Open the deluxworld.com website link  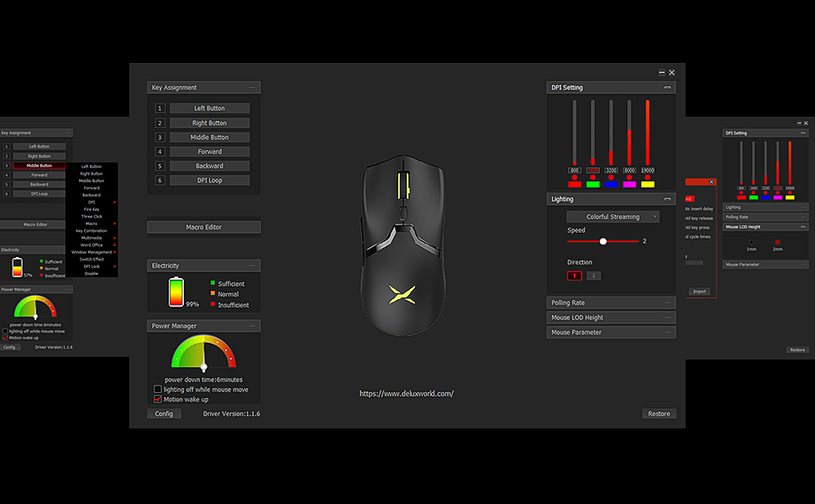407,393
